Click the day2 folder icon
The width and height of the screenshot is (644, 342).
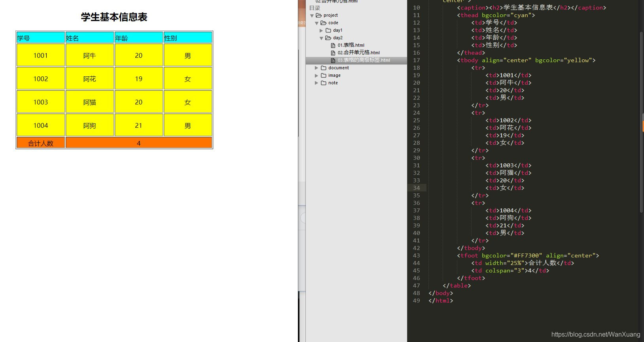coord(328,38)
